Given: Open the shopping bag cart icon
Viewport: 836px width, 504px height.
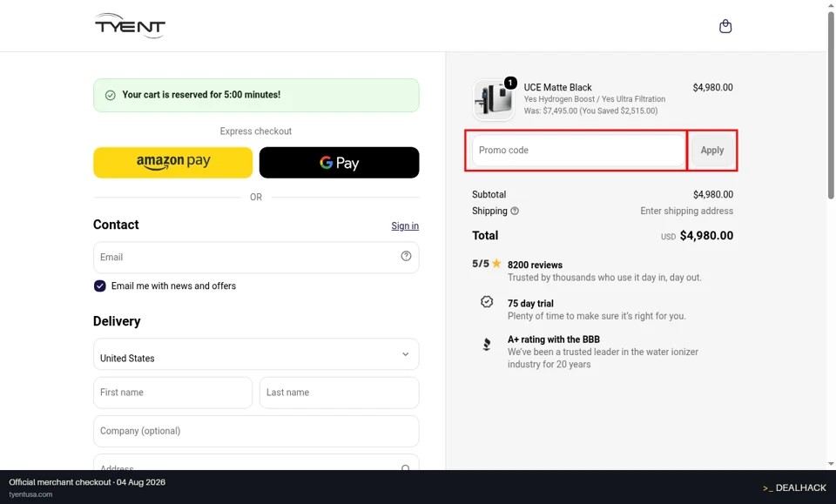Looking at the screenshot, I should [725, 26].
